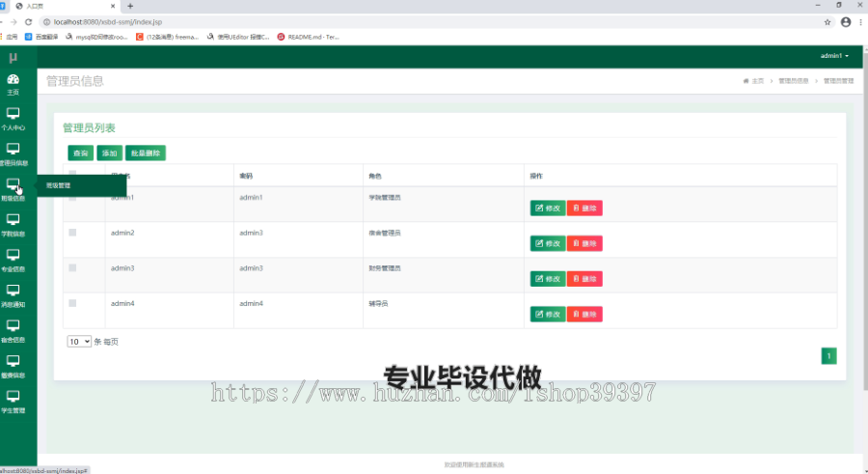Open 专业信息 in the sidebar

click(x=14, y=261)
